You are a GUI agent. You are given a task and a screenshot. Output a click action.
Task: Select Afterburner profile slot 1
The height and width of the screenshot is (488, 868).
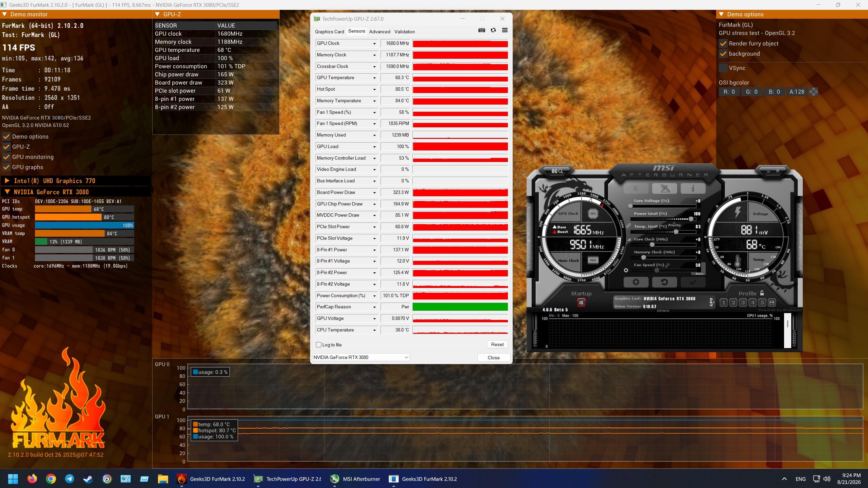(724, 303)
